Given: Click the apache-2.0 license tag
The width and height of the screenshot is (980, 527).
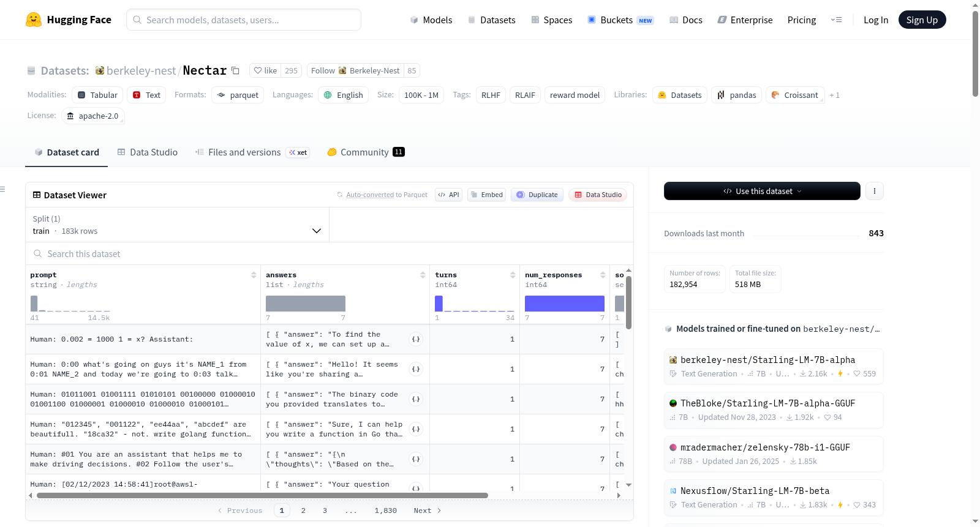Looking at the screenshot, I should pos(93,116).
